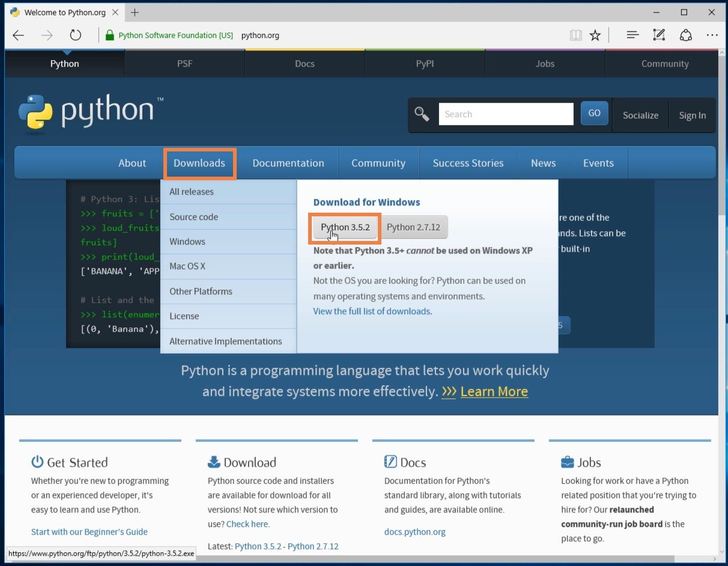Click the browser forward arrow

coord(47,35)
